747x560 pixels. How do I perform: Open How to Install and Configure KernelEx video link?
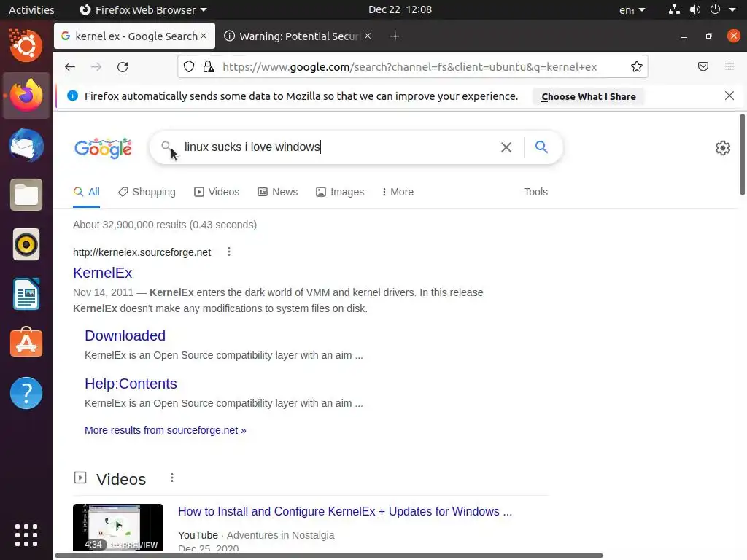point(345,511)
